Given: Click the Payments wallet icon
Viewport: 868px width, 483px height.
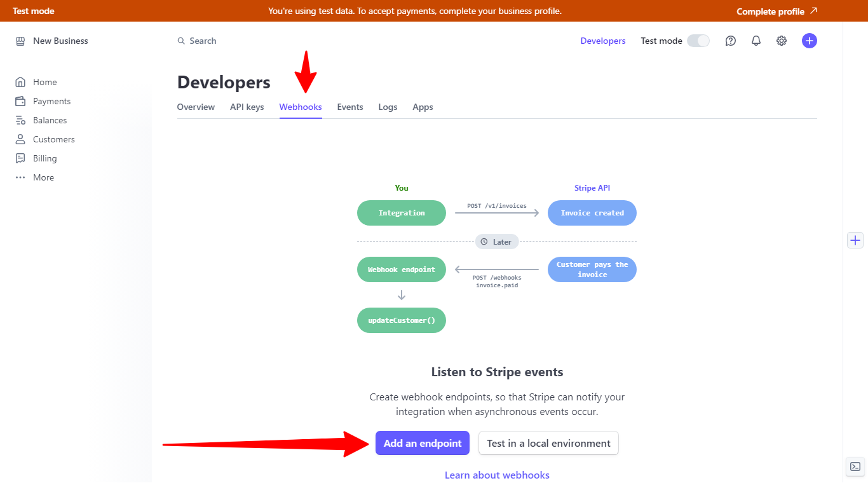Looking at the screenshot, I should 20,101.
